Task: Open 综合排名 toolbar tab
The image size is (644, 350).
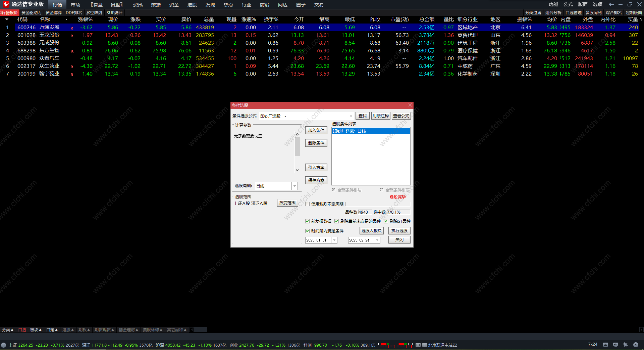Action: [613, 12]
